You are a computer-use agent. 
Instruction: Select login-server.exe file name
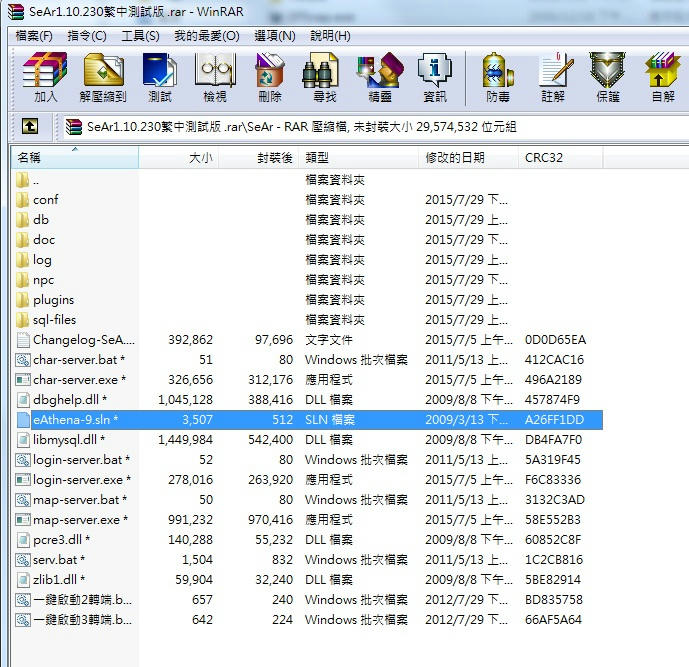tap(82, 480)
